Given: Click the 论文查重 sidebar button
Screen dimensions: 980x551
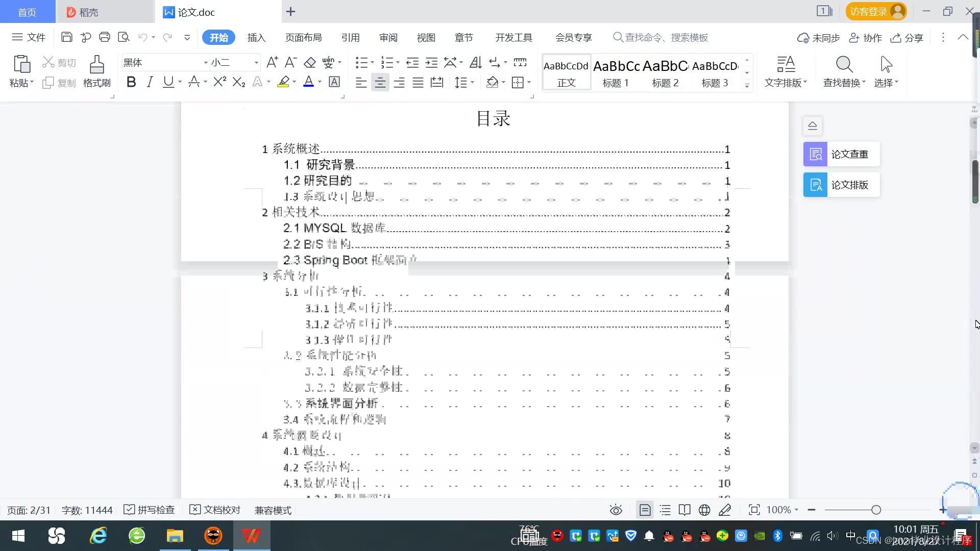Looking at the screenshot, I should tap(841, 154).
